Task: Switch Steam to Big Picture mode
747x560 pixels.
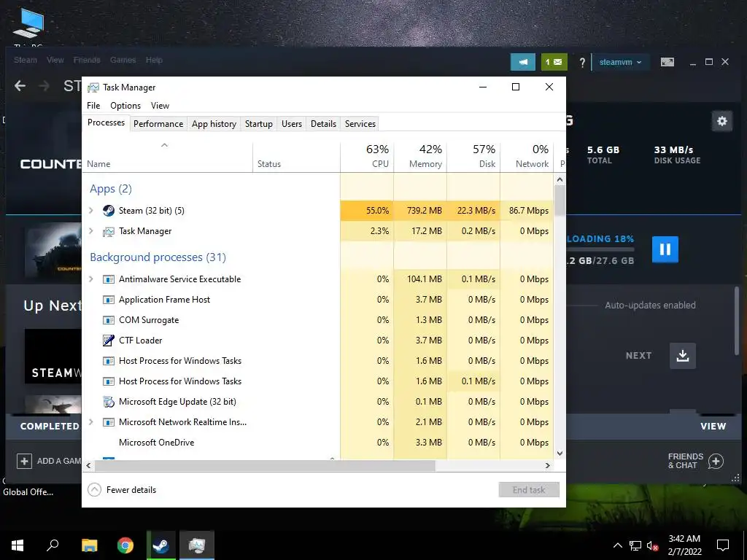Action: [x=667, y=62]
